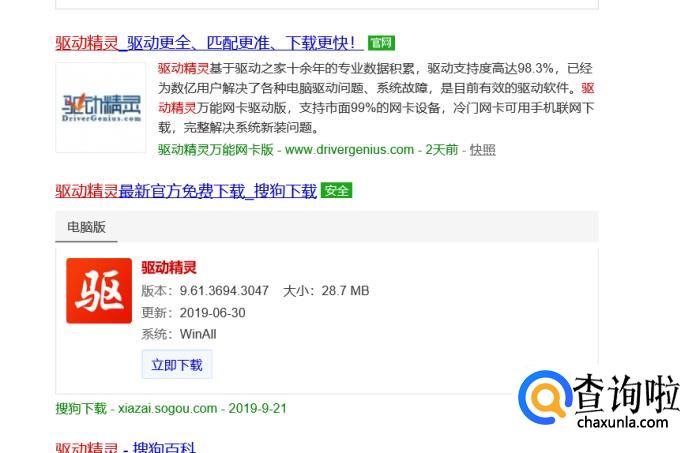Click the update date 2019-06-30

pyautogui.click(x=212, y=313)
